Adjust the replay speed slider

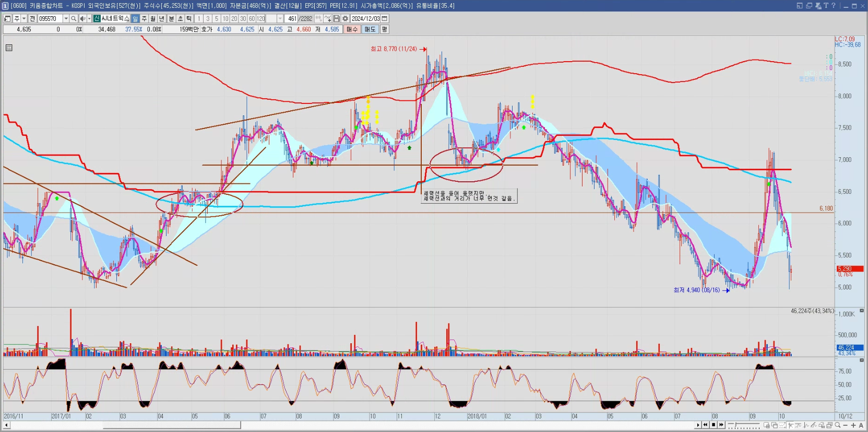coord(735,425)
